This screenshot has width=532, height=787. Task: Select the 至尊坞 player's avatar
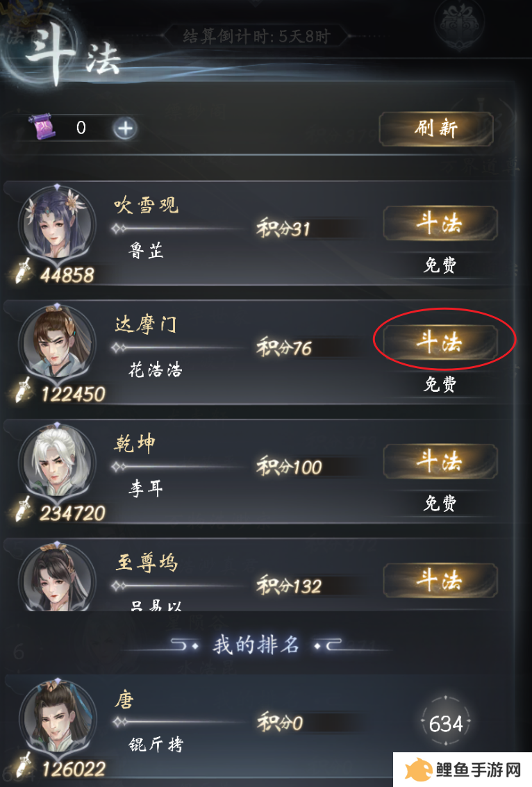coord(57,577)
